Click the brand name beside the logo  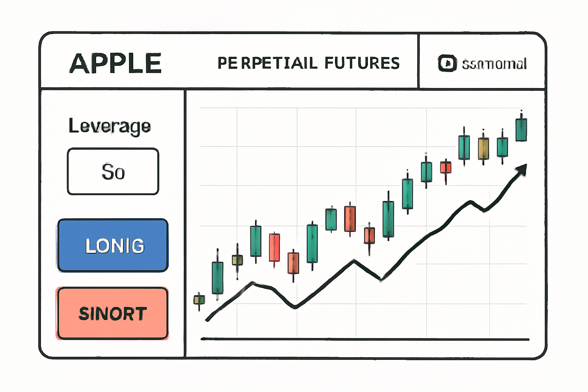(494, 64)
